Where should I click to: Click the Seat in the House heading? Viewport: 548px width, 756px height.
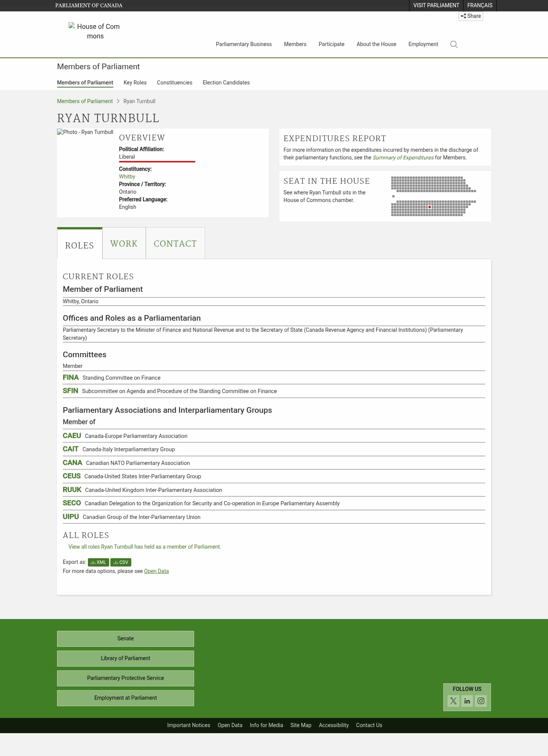pos(327,181)
